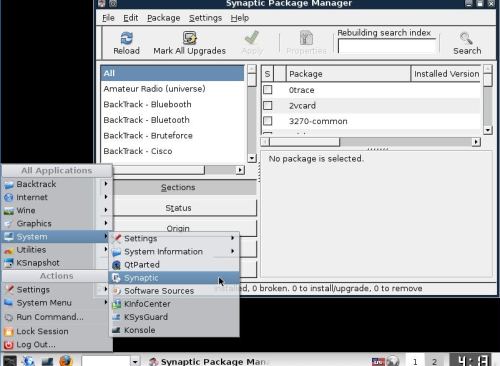Open Backtrack folder icon in application menu
Viewport: 500px width, 366px height.
(x=9, y=184)
